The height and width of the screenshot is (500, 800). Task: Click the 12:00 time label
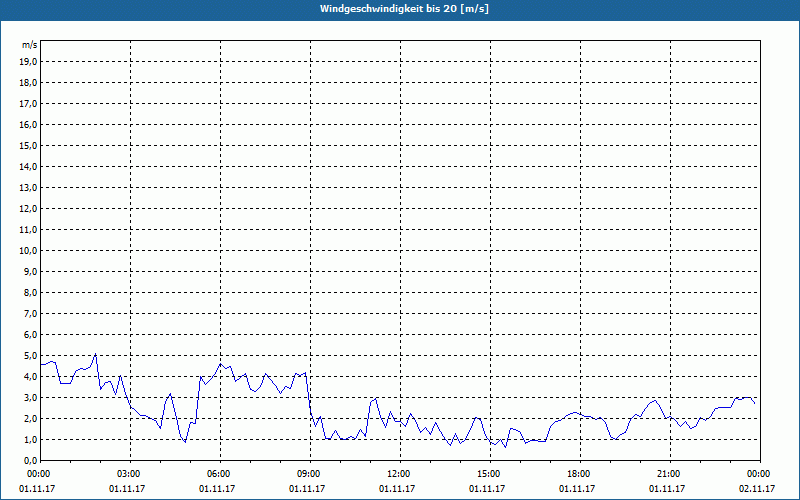point(399,474)
